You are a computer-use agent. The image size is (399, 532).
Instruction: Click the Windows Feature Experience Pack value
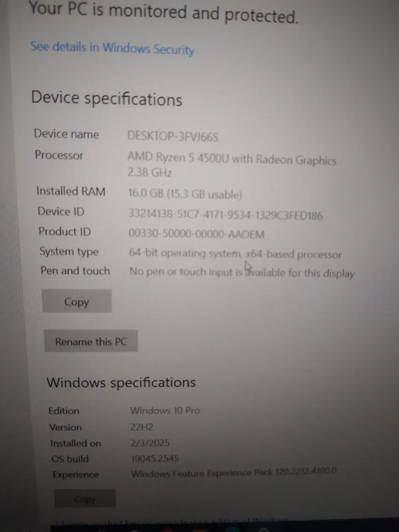pos(234,473)
